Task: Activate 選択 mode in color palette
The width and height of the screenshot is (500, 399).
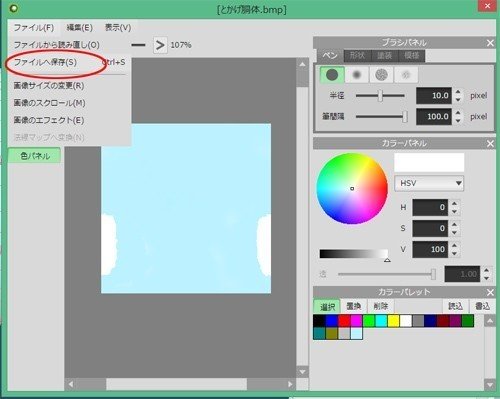Action: point(327,306)
